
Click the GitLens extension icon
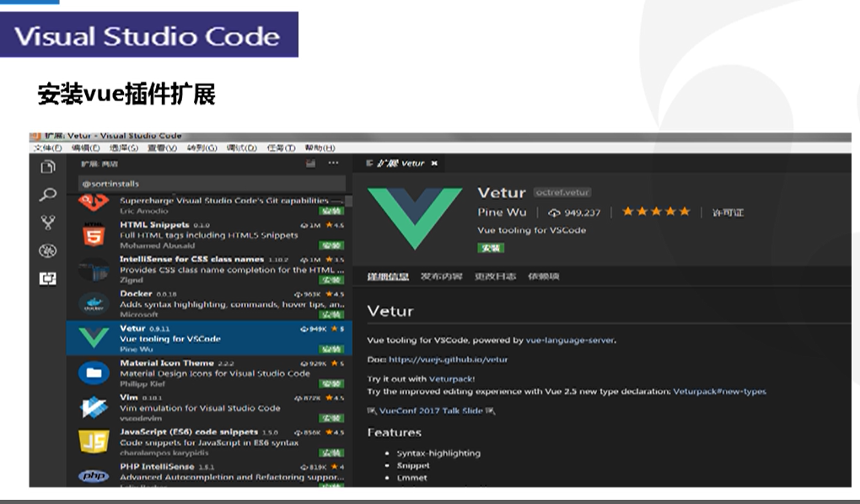tap(94, 203)
